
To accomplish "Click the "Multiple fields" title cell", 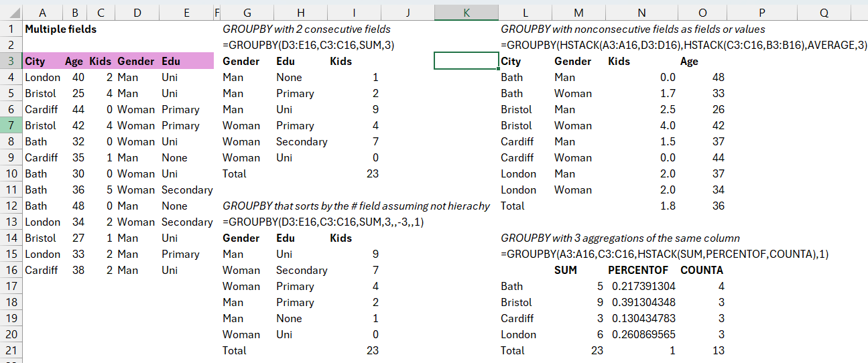I will (x=60, y=29).
